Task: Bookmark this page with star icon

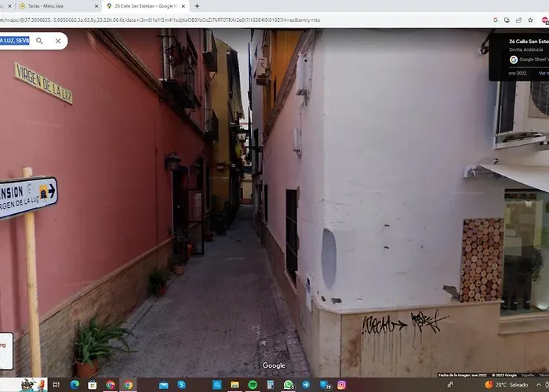Action: [x=530, y=20]
